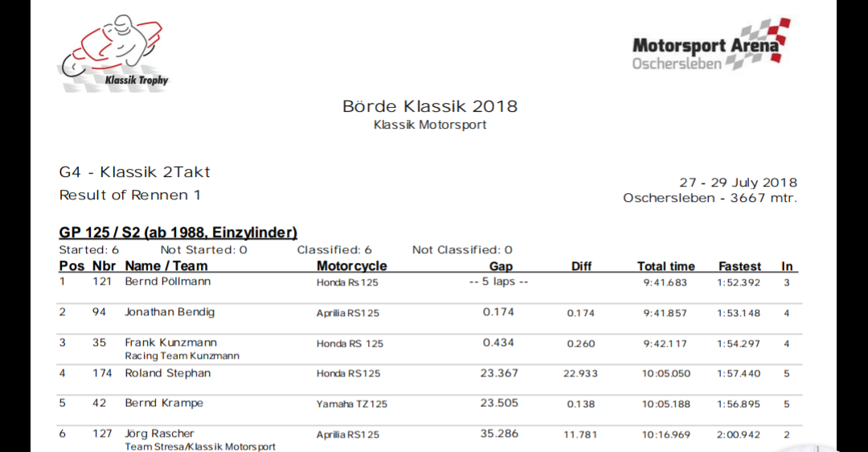Screen dimensions: 868x452
Task: Click the Gap column header
Action: coord(501,266)
